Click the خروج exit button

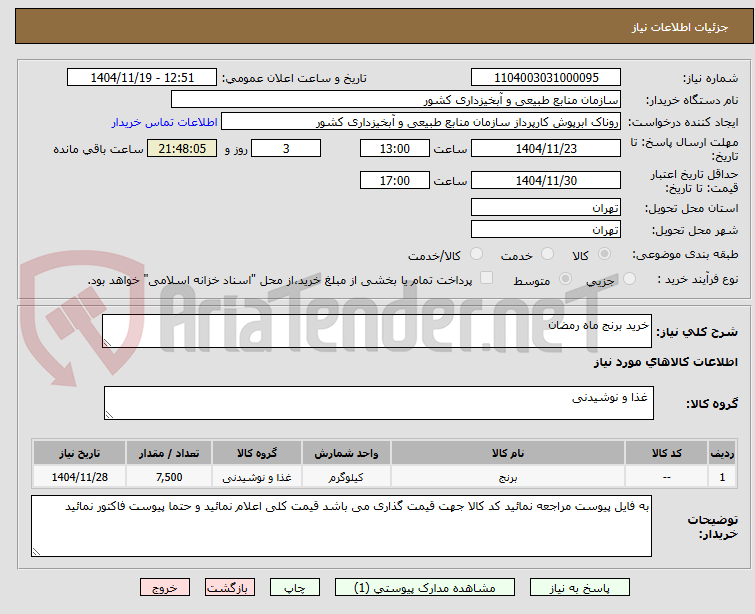165,588
